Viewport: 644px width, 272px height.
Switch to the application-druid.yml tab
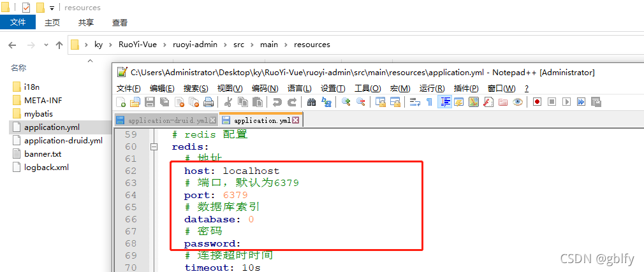pyautogui.click(x=166, y=120)
